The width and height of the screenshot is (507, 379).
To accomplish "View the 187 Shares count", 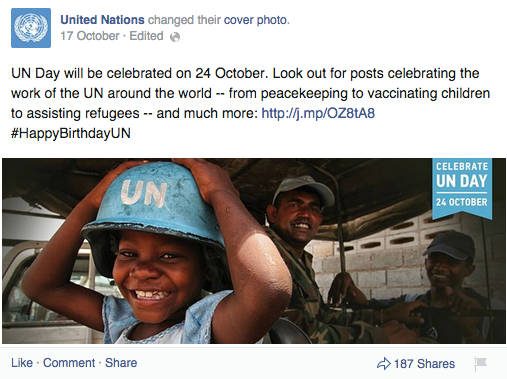I will pos(424,363).
